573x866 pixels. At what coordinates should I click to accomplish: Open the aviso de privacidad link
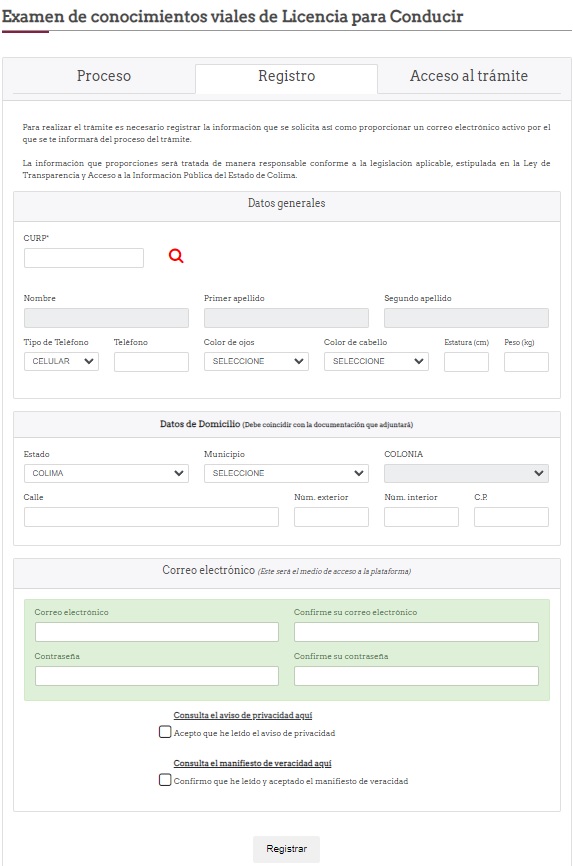coord(243,715)
